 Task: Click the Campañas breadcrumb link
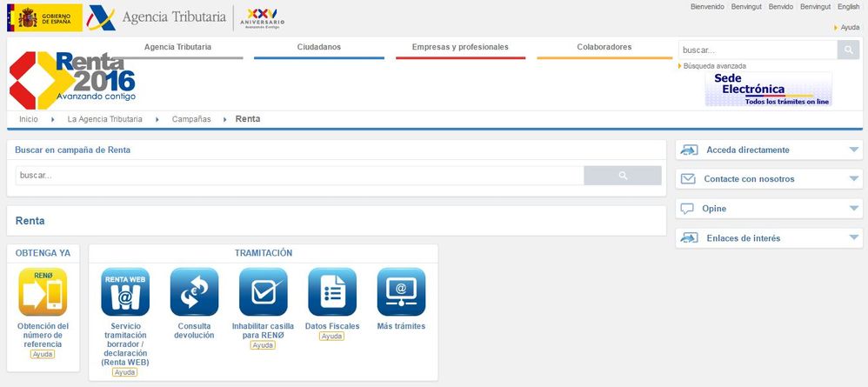pyautogui.click(x=191, y=119)
